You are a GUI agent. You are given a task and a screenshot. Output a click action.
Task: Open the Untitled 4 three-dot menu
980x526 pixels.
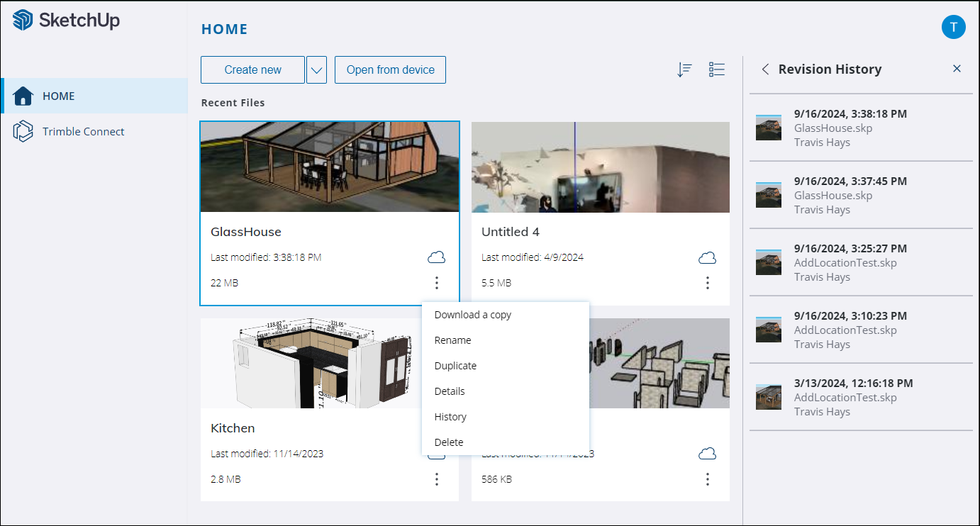pyautogui.click(x=707, y=284)
